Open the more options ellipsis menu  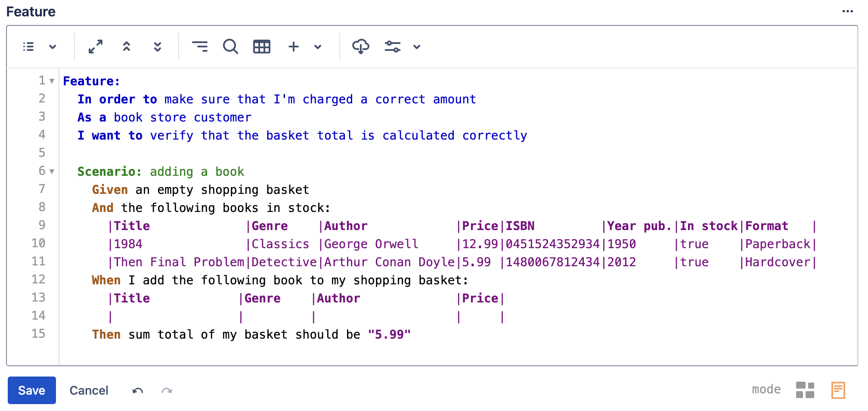point(848,12)
